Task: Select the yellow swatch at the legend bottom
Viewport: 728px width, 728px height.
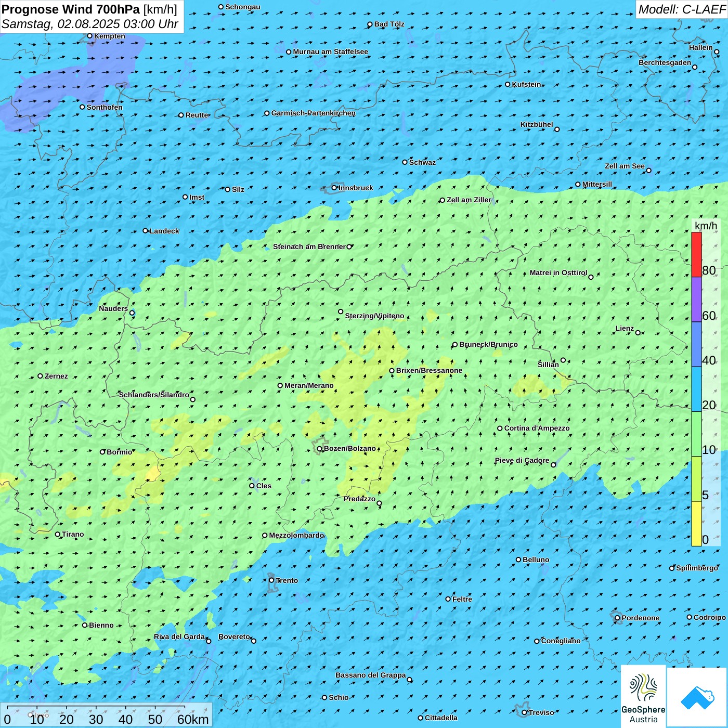Action: click(x=696, y=524)
